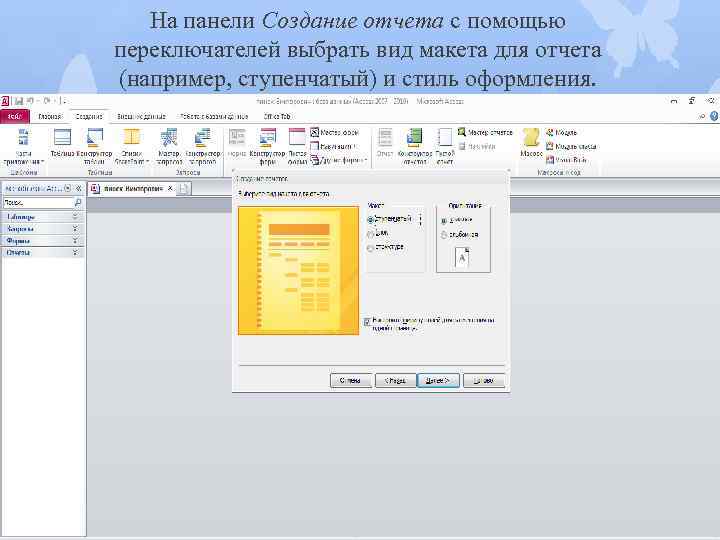The height and width of the screenshot is (540, 720).
Task: Create a Модуль класса
Action: 571,146
